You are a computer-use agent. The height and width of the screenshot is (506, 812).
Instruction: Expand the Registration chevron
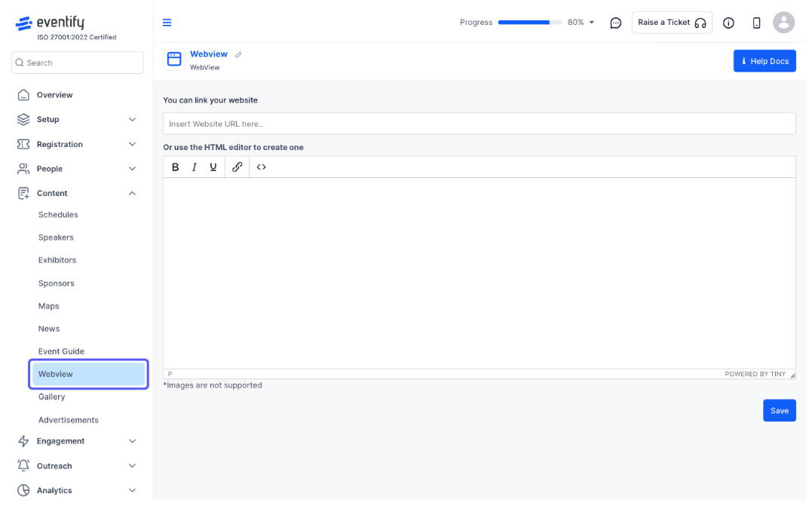[132, 144]
